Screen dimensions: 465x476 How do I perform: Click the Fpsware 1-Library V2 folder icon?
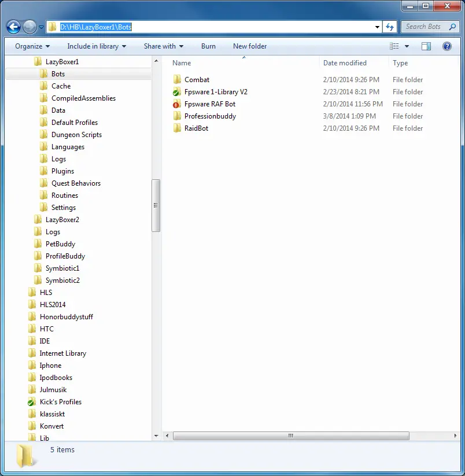pyautogui.click(x=176, y=92)
